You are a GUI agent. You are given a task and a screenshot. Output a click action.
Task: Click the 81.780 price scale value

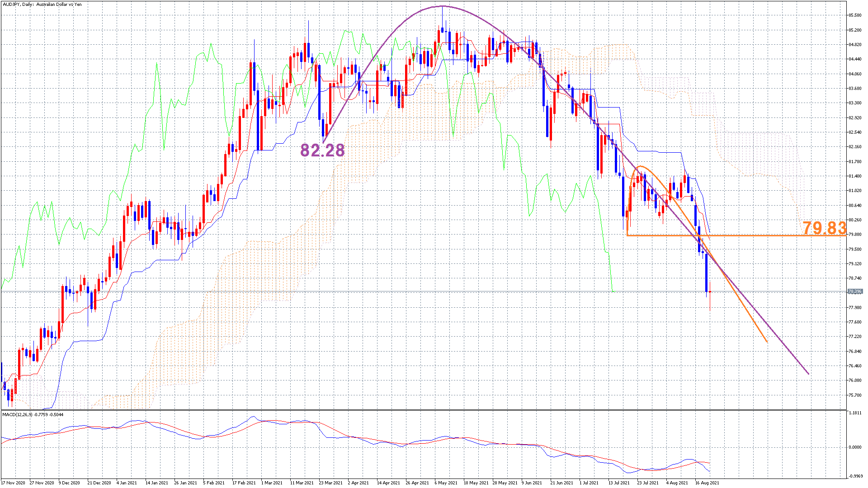point(855,161)
